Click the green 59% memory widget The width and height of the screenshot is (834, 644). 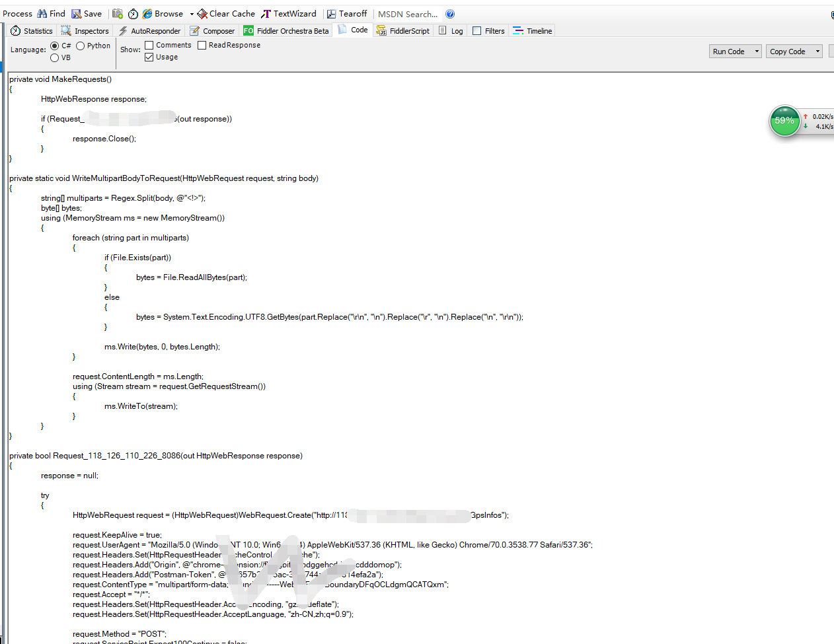point(784,121)
